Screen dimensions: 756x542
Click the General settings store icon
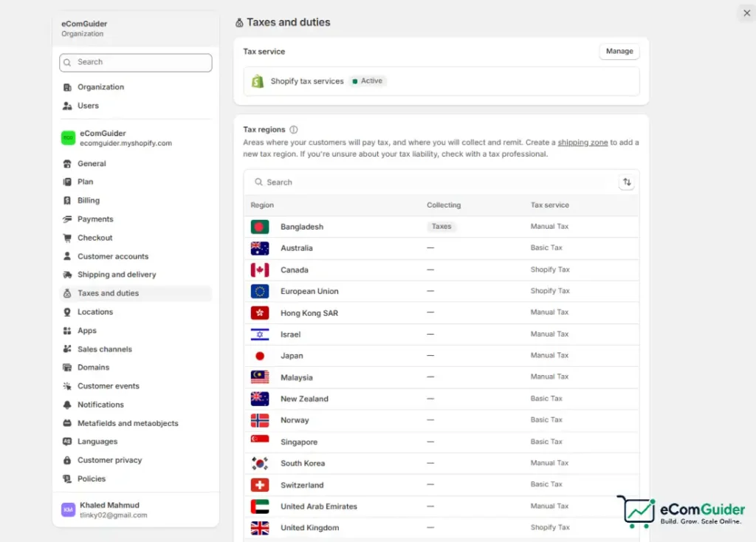click(x=67, y=164)
